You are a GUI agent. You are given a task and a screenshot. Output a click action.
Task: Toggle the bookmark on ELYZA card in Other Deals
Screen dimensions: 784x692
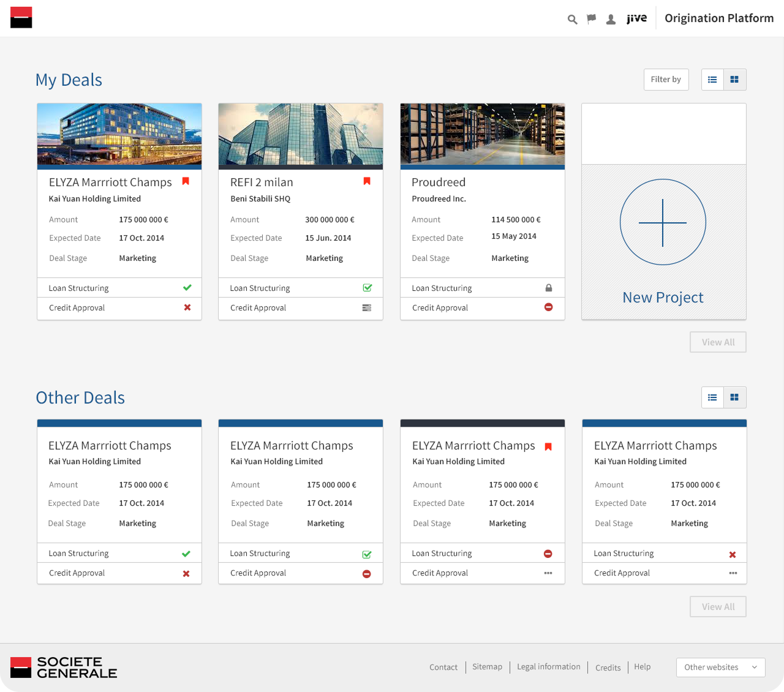click(x=548, y=447)
